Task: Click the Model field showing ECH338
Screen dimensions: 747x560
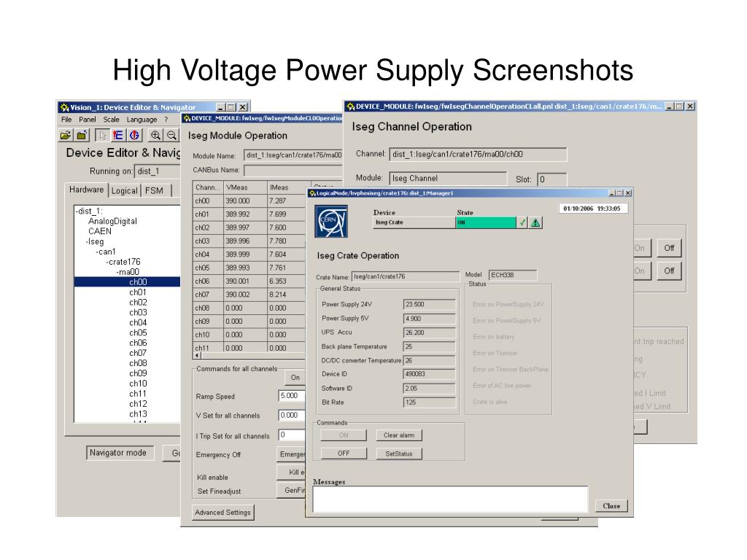Action: (513, 275)
